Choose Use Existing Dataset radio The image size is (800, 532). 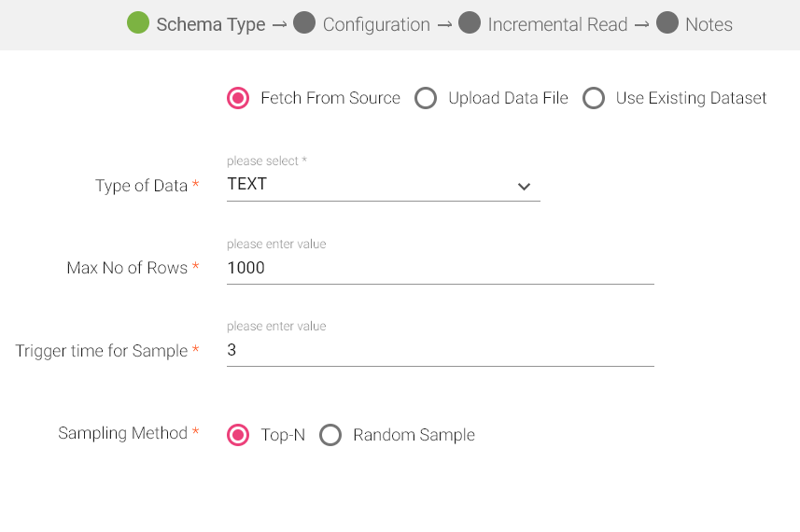(x=594, y=98)
